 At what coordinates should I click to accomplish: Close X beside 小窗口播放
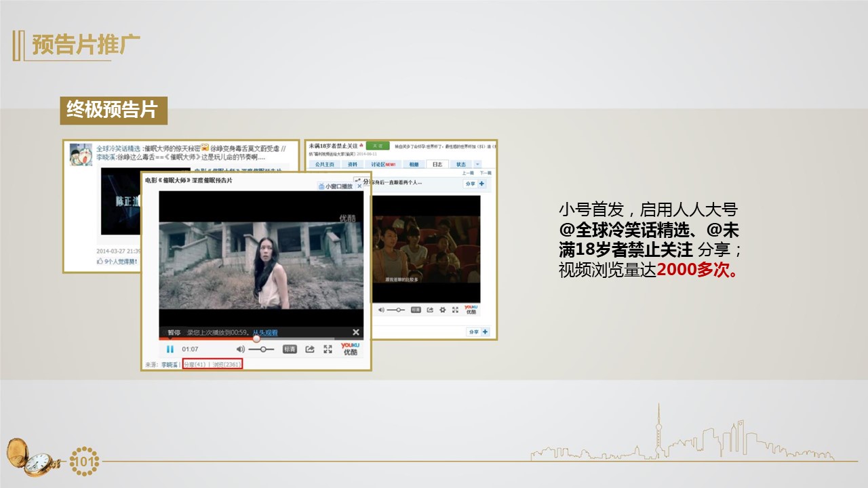[359, 186]
